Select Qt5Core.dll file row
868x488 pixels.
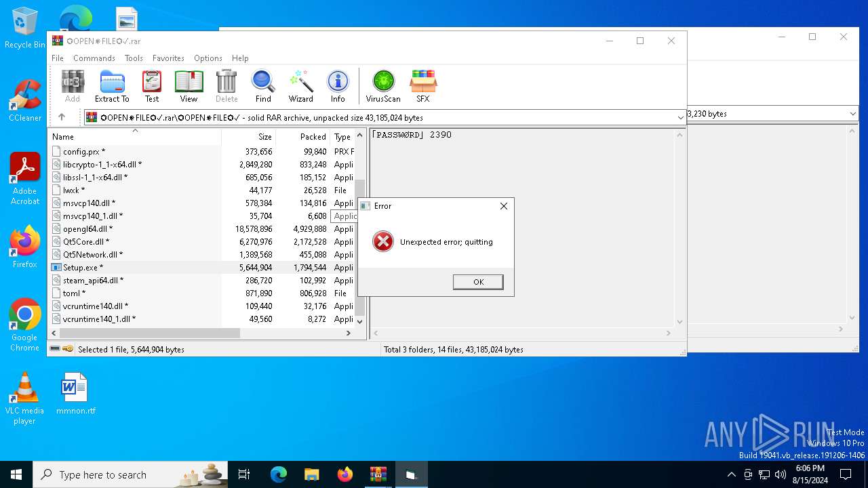tap(202, 241)
